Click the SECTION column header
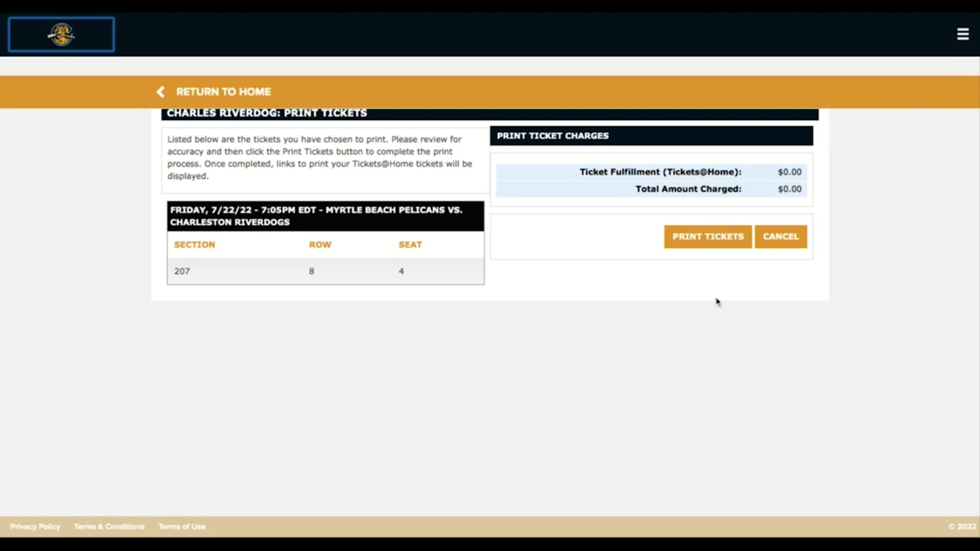Screen dimensions: 980x551 [x=194, y=245]
